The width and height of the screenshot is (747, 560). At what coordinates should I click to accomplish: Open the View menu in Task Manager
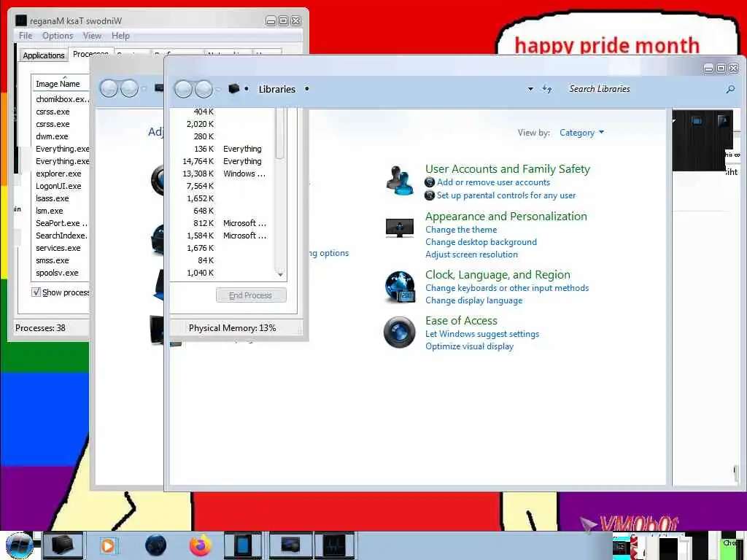click(92, 36)
